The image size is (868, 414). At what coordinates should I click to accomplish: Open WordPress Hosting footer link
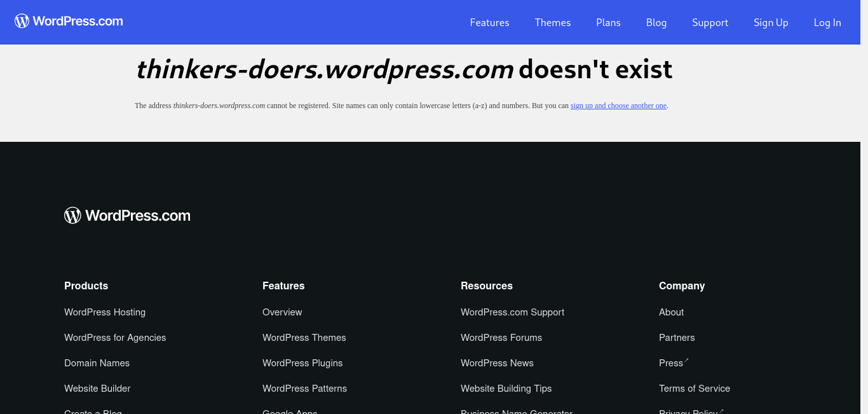click(x=105, y=312)
